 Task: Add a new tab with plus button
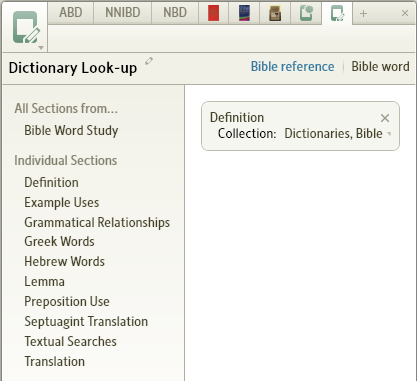(363, 13)
